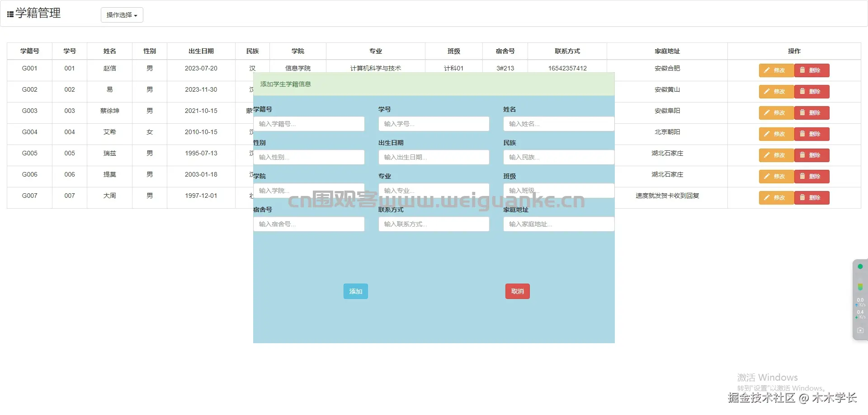Click the list icon beside 学籍管理 heading
The image size is (868, 415).
point(10,14)
